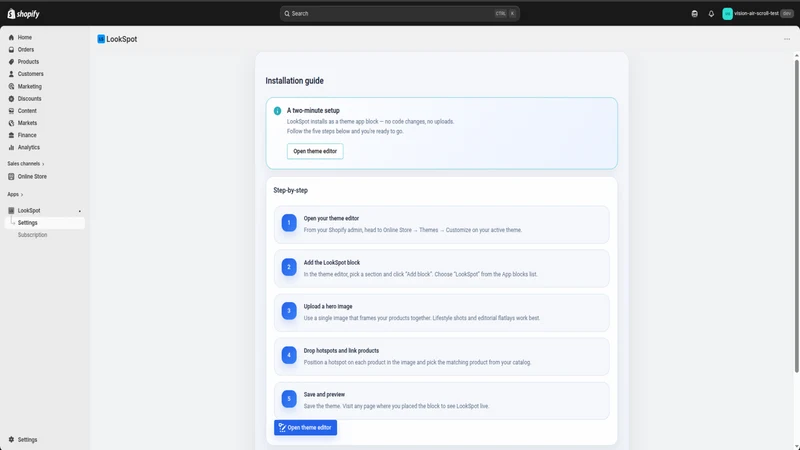Click the Open your theme editor step card
The height and width of the screenshot is (450, 800).
click(441, 224)
